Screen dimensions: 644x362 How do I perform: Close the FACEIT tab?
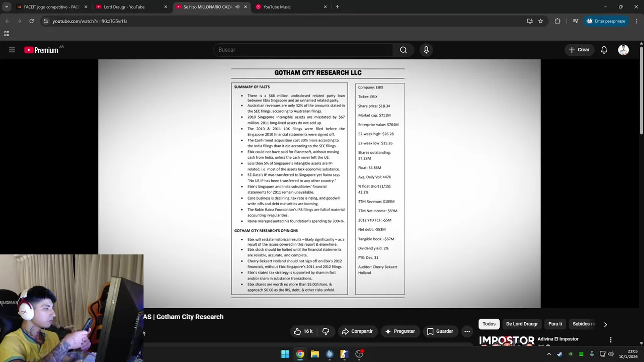[86, 7]
